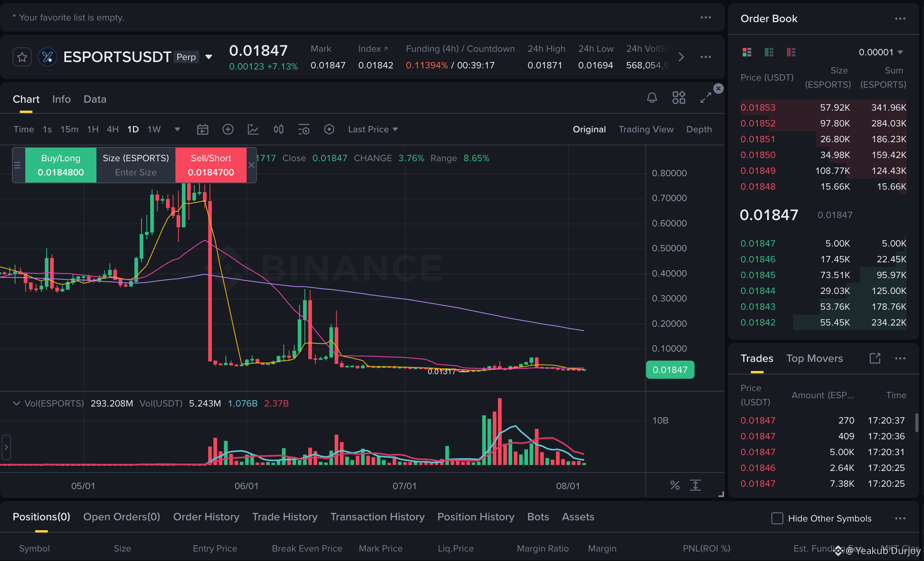Click the ESPORTSUSDT coin logo icon

pyautogui.click(x=47, y=57)
